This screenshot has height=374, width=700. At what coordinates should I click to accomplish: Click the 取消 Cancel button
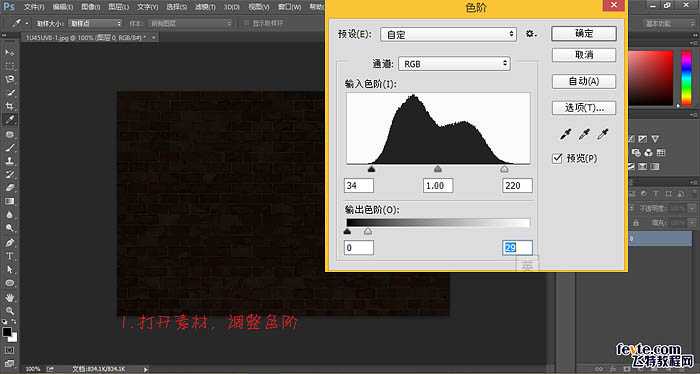tap(584, 55)
